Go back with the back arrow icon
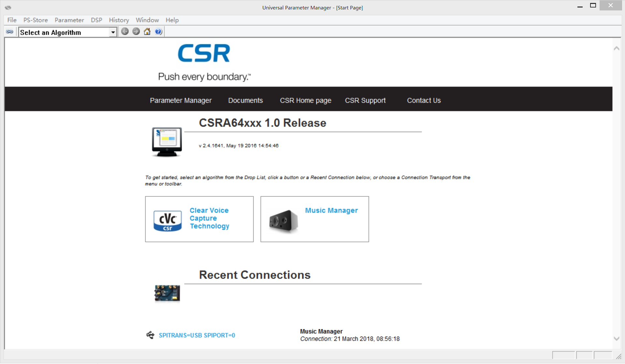Image resolution: width=625 pixels, height=364 pixels. point(125,32)
